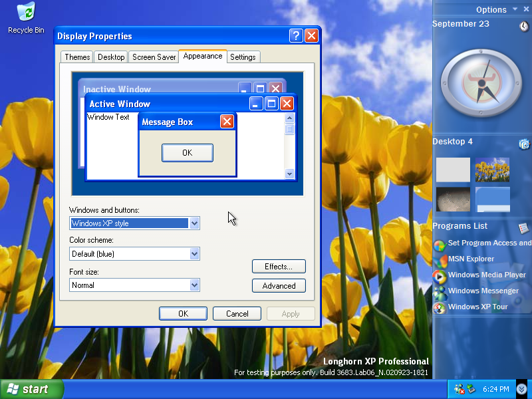Click the Effects... button
The width and height of the screenshot is (532, 399).
click(x=279, y=267)
